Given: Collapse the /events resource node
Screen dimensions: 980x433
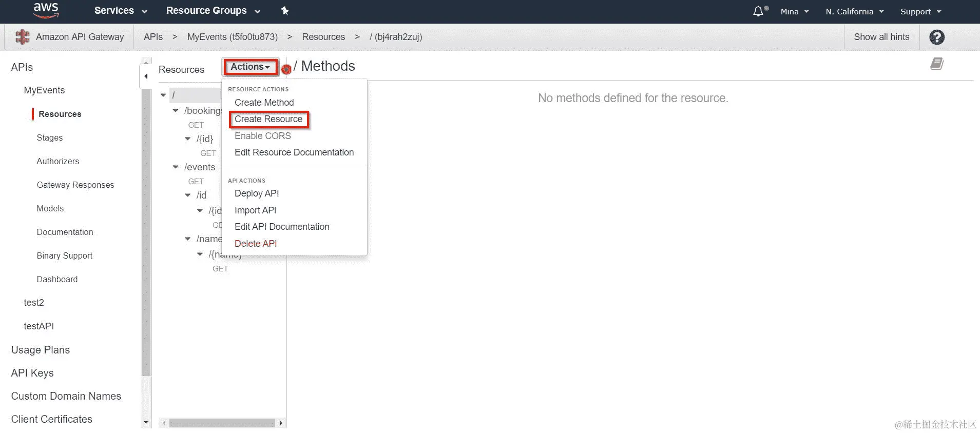Looking at the screenshot, I should point(176,167).
